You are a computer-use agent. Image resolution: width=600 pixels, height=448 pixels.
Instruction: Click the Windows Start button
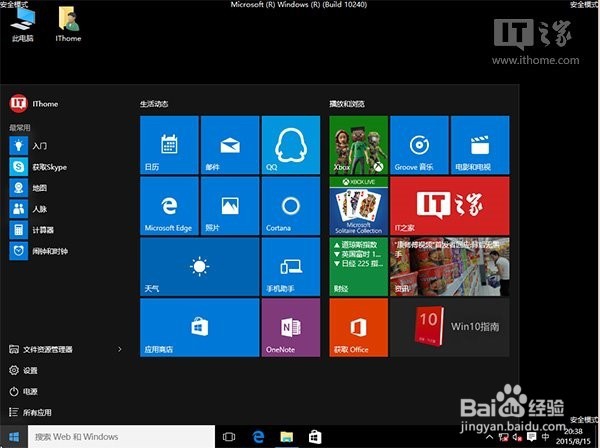pos(14,437)
